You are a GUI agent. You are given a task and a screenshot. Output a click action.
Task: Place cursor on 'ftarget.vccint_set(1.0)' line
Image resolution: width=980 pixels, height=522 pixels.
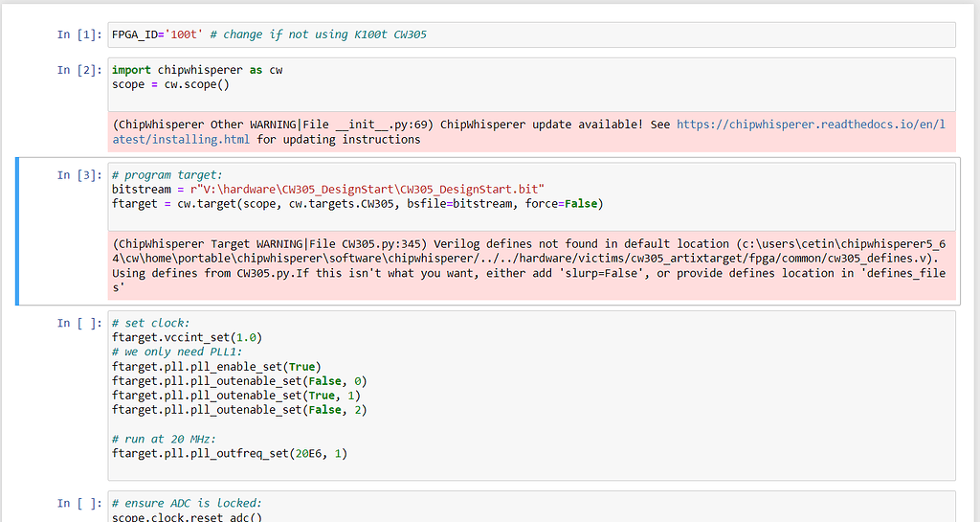click(x=187, y=337)
